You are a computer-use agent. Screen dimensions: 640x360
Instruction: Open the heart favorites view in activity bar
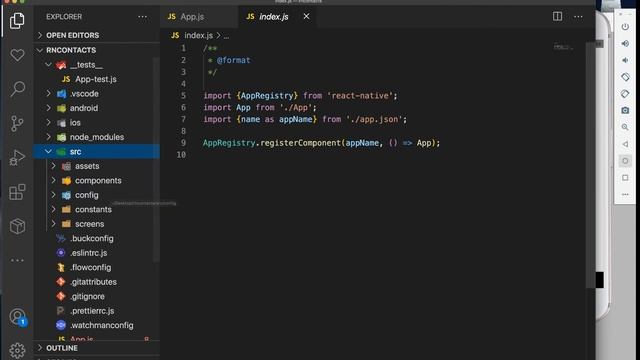tap(17, 55)
